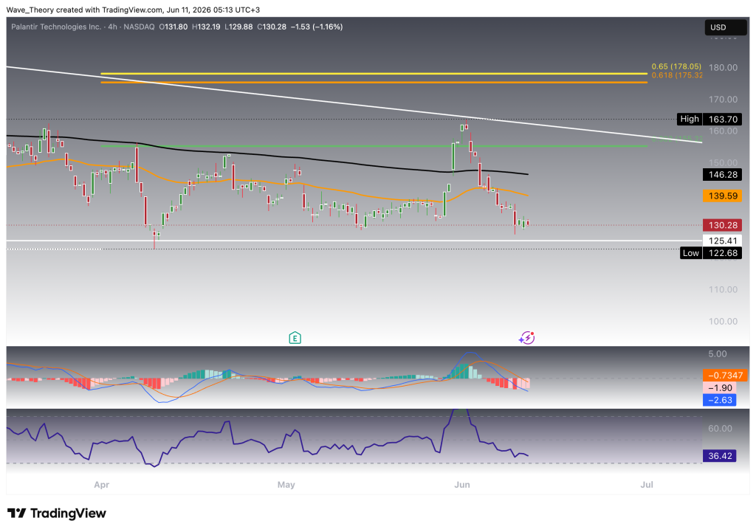Click the Jul label on time axis
Viewport: 756px width, 532px height.
(x=647, y=485)
